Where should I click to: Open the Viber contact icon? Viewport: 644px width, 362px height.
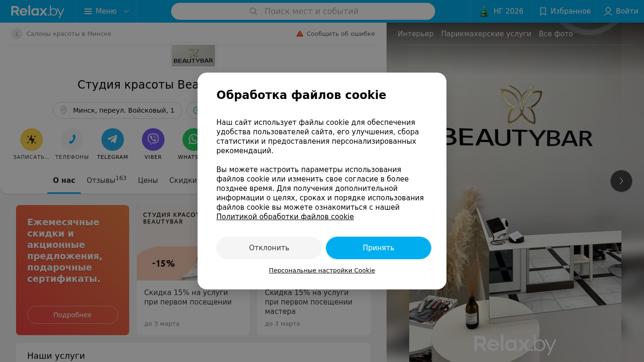[153, 140]
